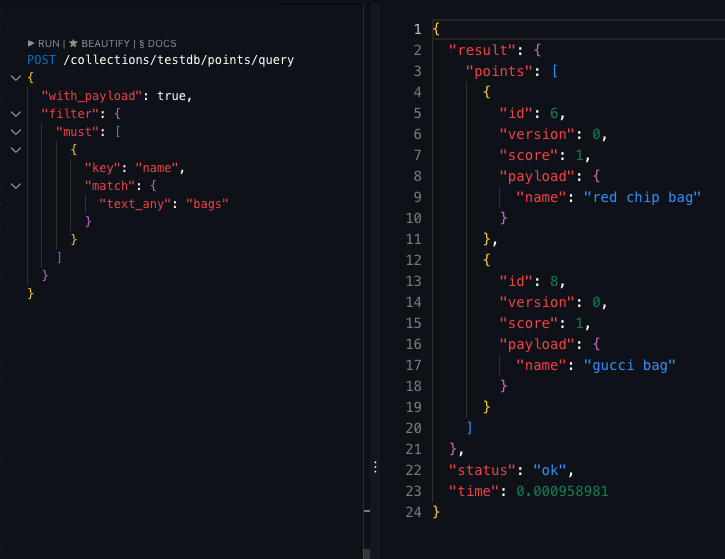The width and height of the screenshot is (725, 559).
Task: Click line number 1 in the response
Action: point(417,29)
